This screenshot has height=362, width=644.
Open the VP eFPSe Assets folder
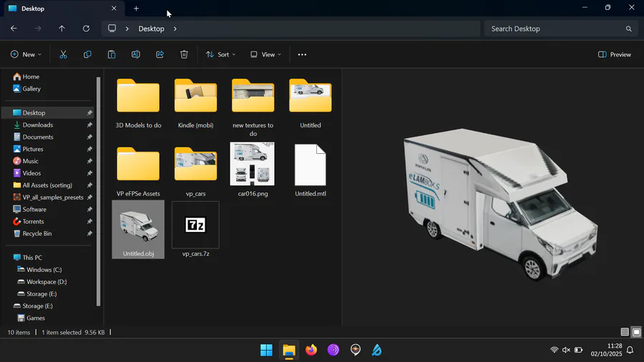[x=138, y=172]
